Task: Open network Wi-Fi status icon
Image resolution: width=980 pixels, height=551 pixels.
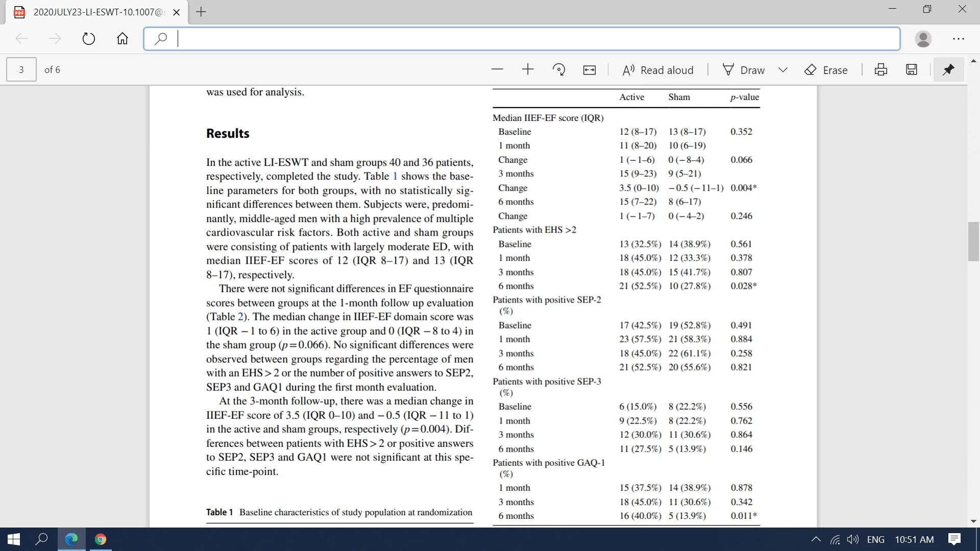Action: tap(835, 539)
